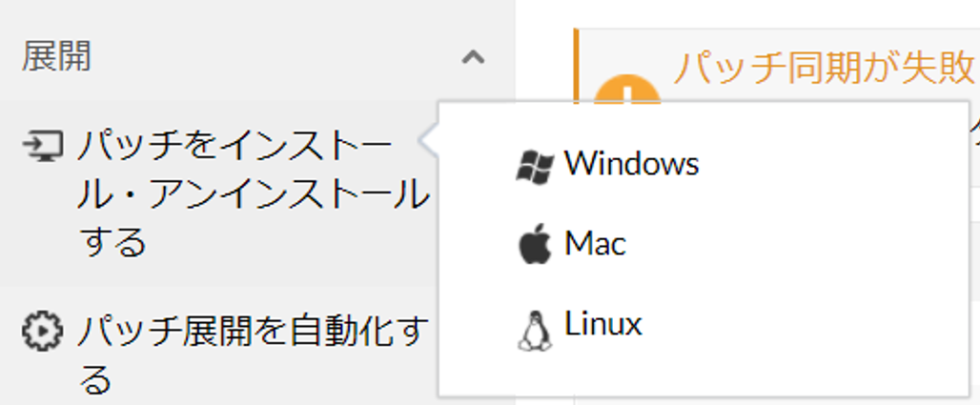The width and height of the screenshot is (980, 405).
Task: Click the Linux penguin icon
Action: (535, 330)
